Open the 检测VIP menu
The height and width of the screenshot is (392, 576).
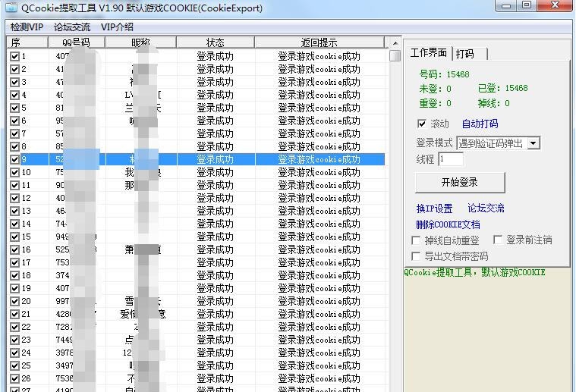[x=27, y=27]
